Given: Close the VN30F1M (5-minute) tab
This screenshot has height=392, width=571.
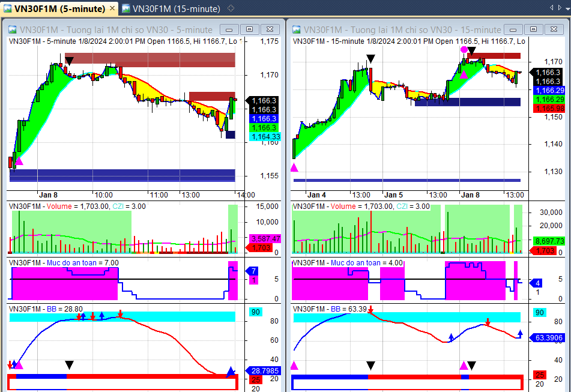Looking at the screenshot, I should pos(112,8).
